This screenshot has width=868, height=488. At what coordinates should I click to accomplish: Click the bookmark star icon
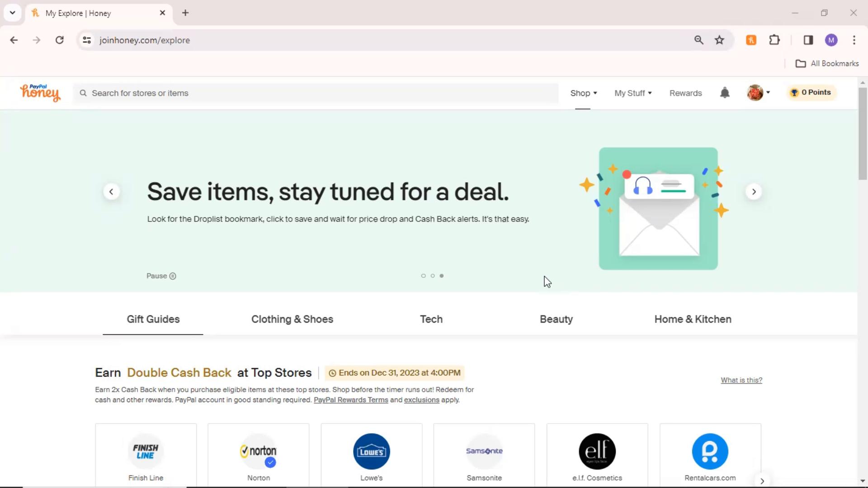coord(721,41)
